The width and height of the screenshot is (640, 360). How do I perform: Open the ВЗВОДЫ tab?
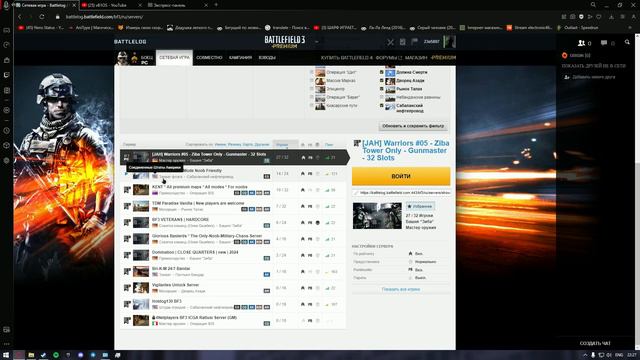coord(267,58)
